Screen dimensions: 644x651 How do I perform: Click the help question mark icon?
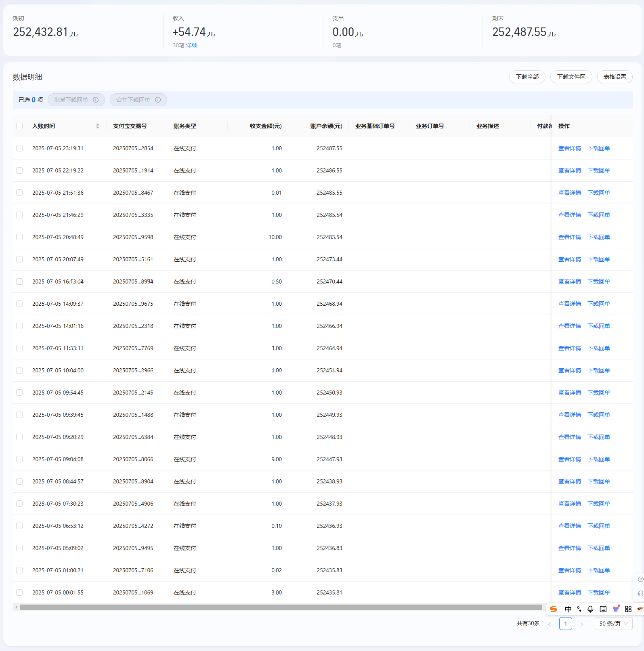[640, 580]
